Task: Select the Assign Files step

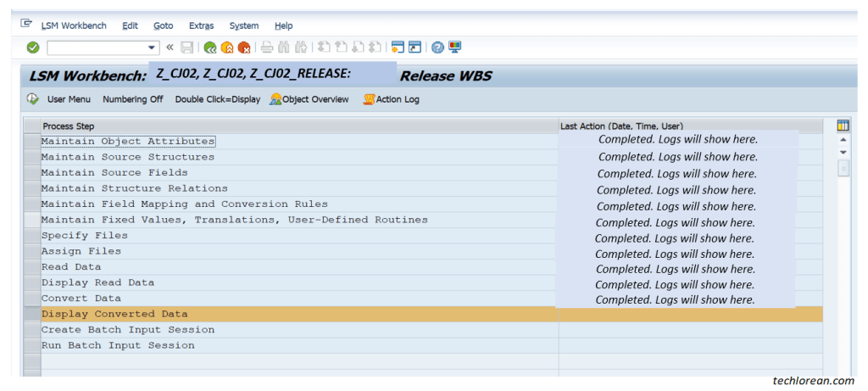Action: click(x=299, y=251)
